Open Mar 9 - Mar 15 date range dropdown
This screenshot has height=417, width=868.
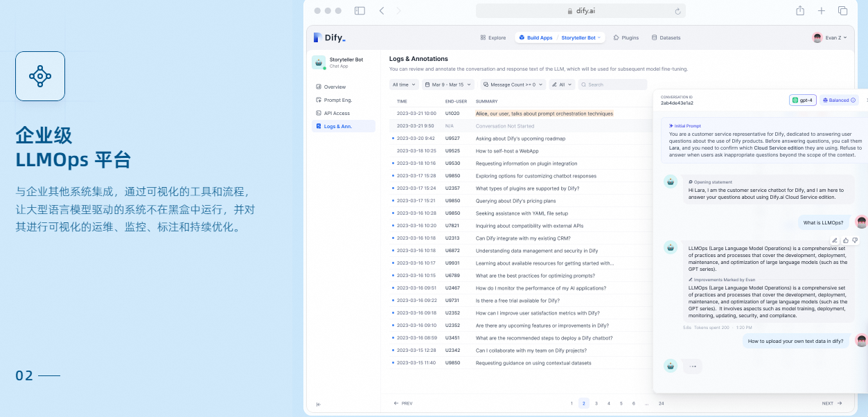coord(448,85)
